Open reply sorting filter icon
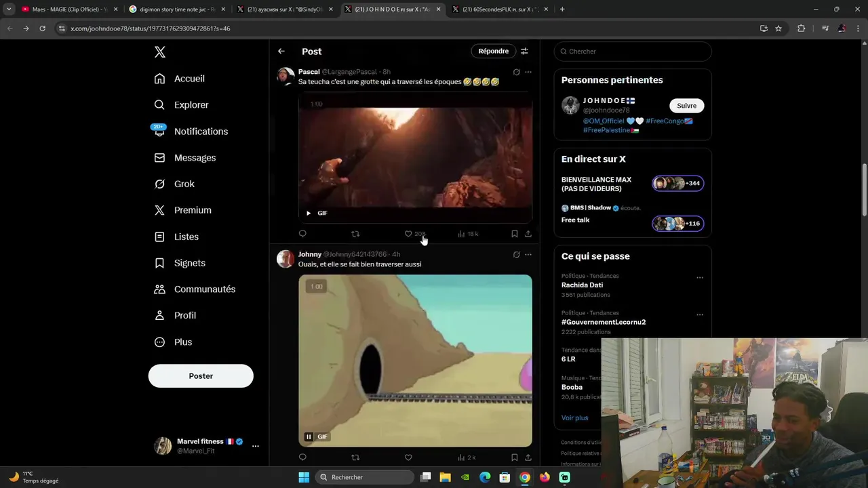This screenshot has height=488, width=868. click(x=524, y=52)
